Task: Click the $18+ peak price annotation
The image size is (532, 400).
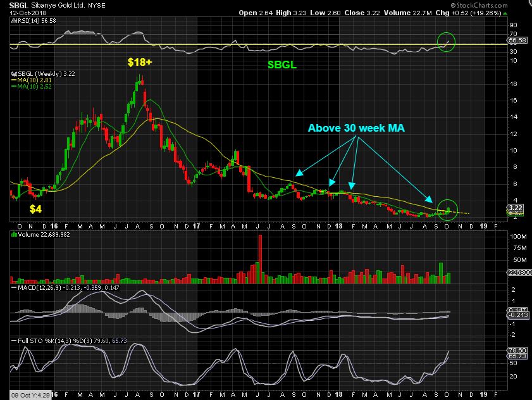Action: pyautogui.click(x=140, y=62)
